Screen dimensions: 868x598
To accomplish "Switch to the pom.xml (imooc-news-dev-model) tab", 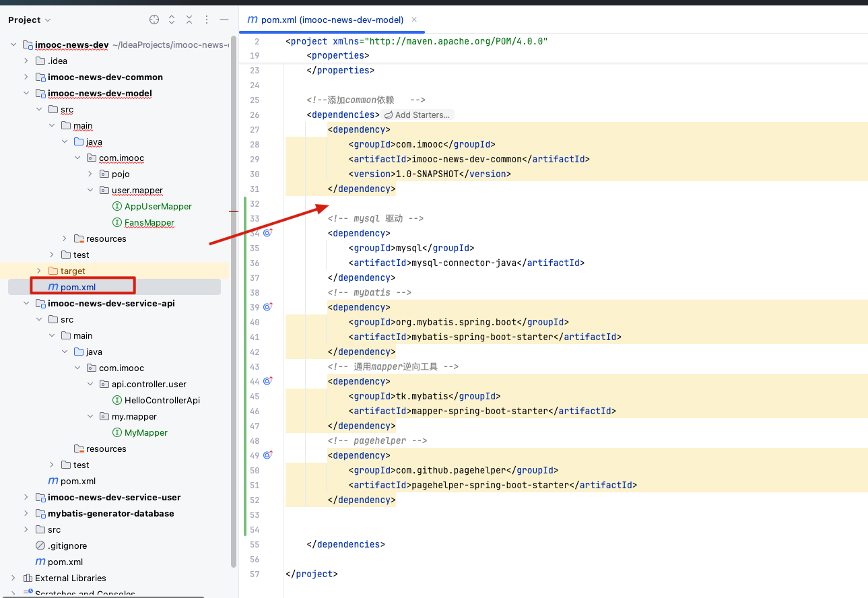I will (x=327, y=20).
